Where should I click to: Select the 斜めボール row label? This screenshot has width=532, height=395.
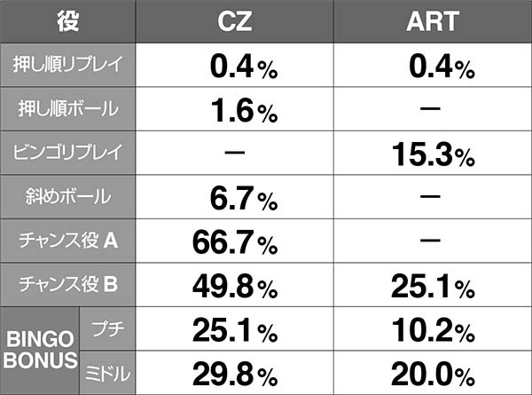click(68, 195)
